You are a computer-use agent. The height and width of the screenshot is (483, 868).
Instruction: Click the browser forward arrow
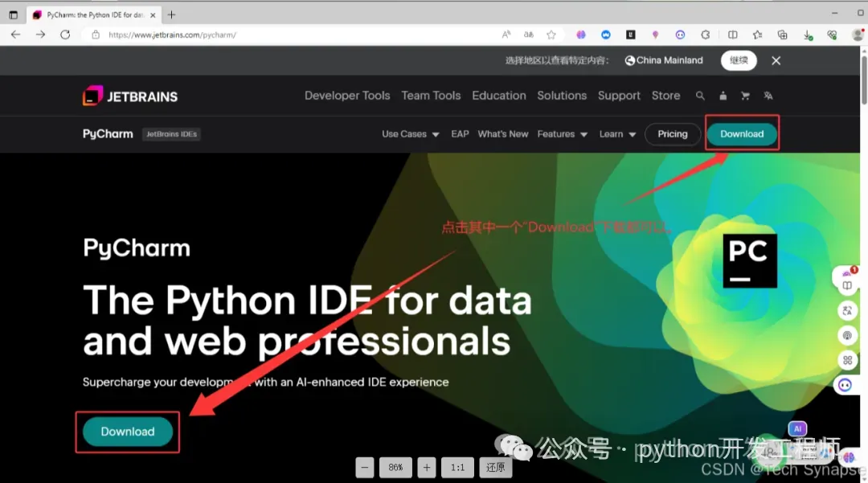[x=40, y=35]
